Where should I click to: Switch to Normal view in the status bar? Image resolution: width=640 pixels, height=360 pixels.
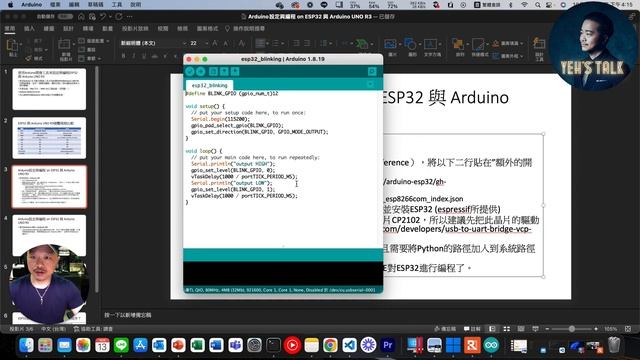[x=493, y=329]
